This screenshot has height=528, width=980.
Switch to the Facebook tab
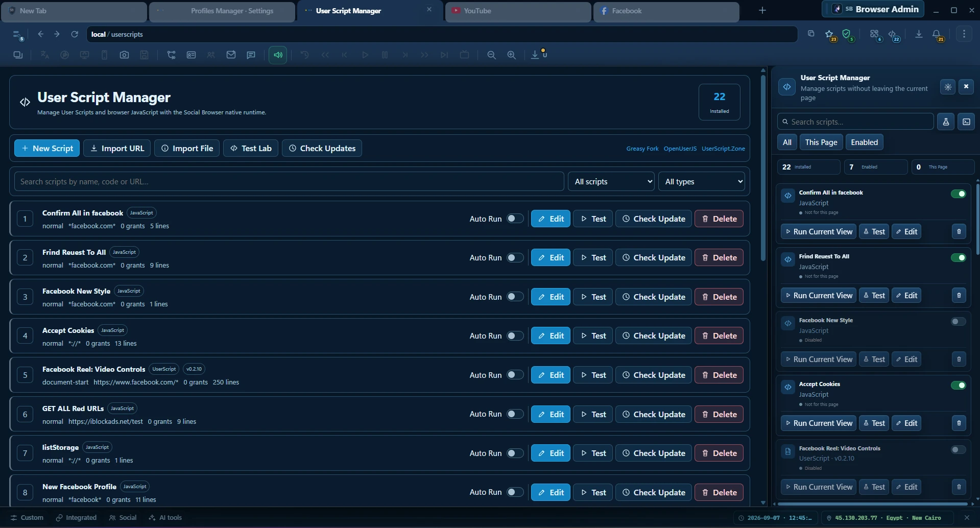666,11
